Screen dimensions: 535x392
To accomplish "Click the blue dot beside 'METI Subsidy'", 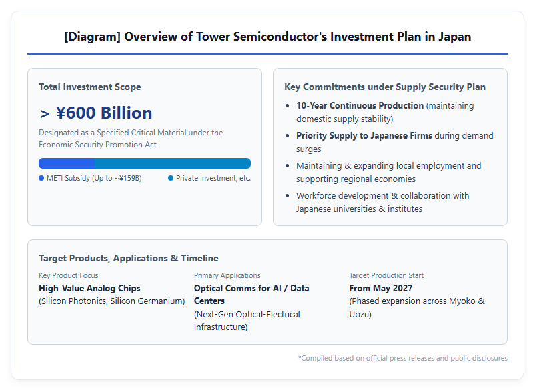I will 41,178.
